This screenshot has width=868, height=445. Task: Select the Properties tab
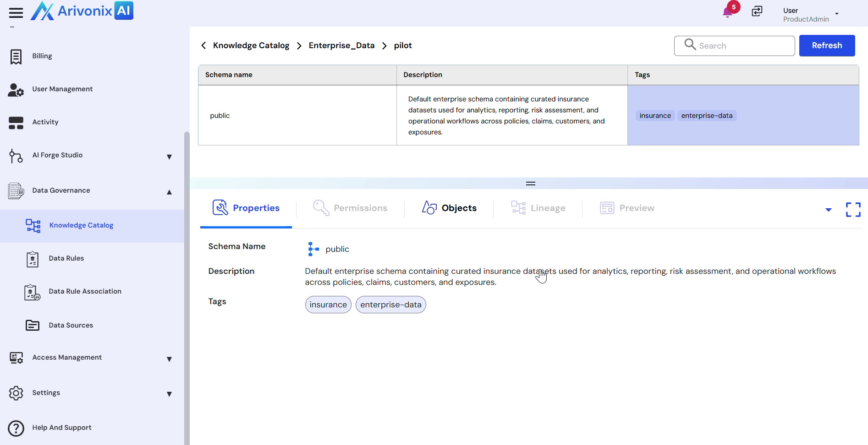(246, 208)
